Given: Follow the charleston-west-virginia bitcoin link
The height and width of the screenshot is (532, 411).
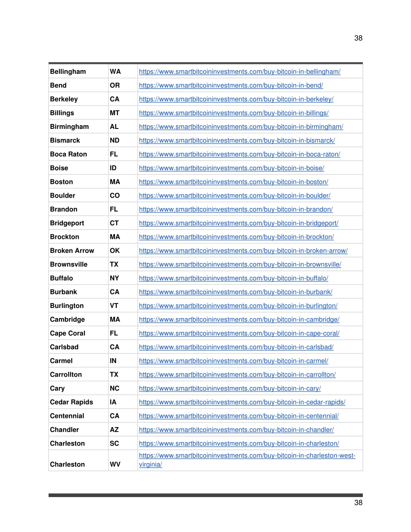Looking at the screenshot, I should 247,460.
